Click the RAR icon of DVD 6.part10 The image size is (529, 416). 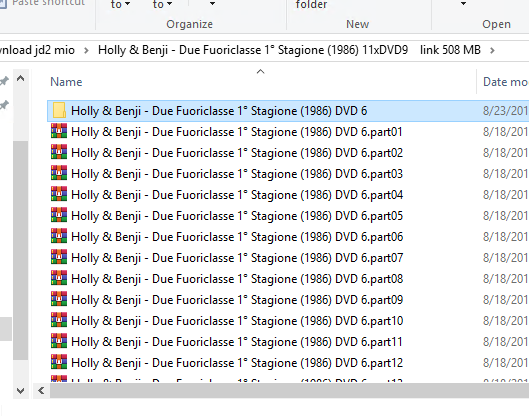59,321
